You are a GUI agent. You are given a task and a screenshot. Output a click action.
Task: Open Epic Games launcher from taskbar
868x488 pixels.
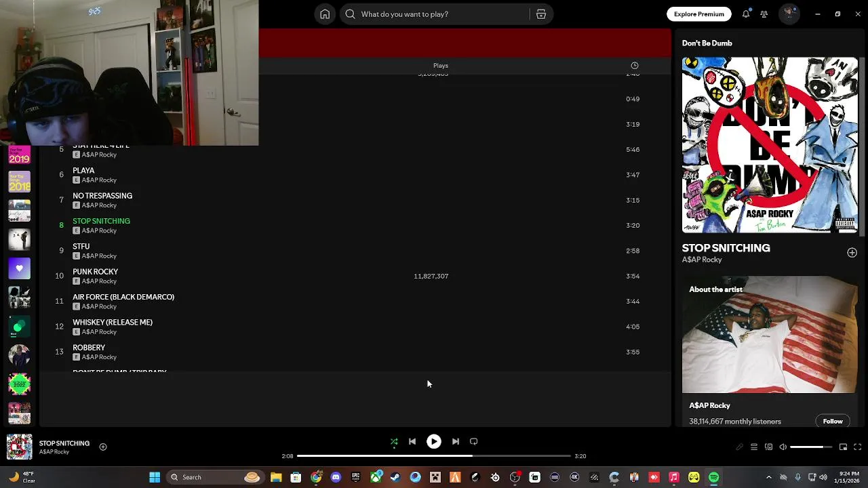click(355, 477)
